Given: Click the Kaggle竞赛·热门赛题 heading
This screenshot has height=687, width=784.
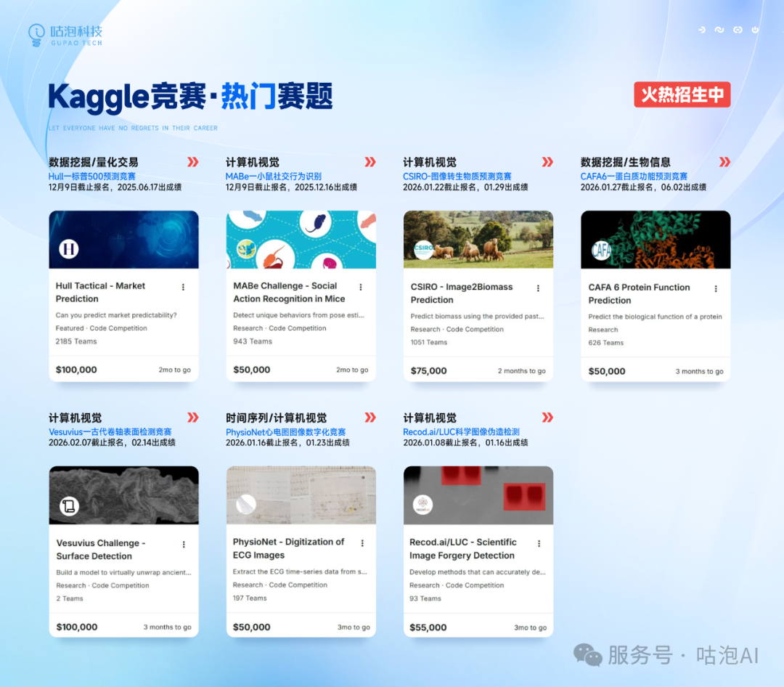Looking at the screenshot, I should pos(190,96).
